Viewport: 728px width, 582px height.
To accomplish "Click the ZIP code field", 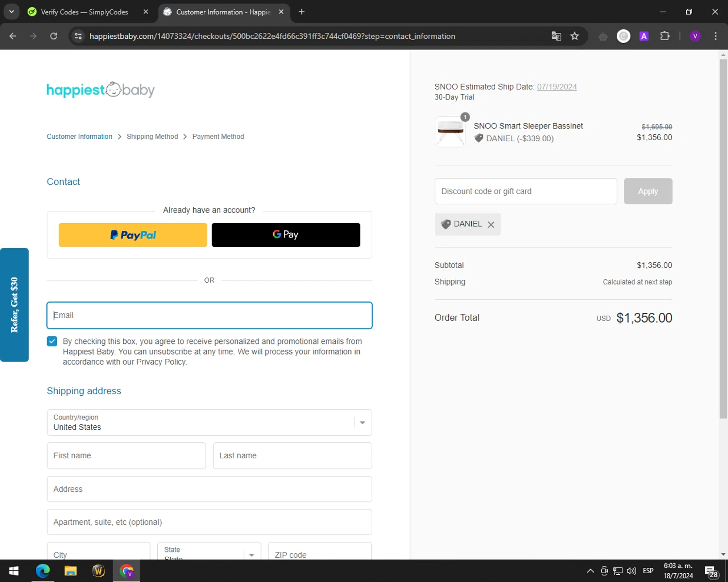I will click(x=320, y=551).
